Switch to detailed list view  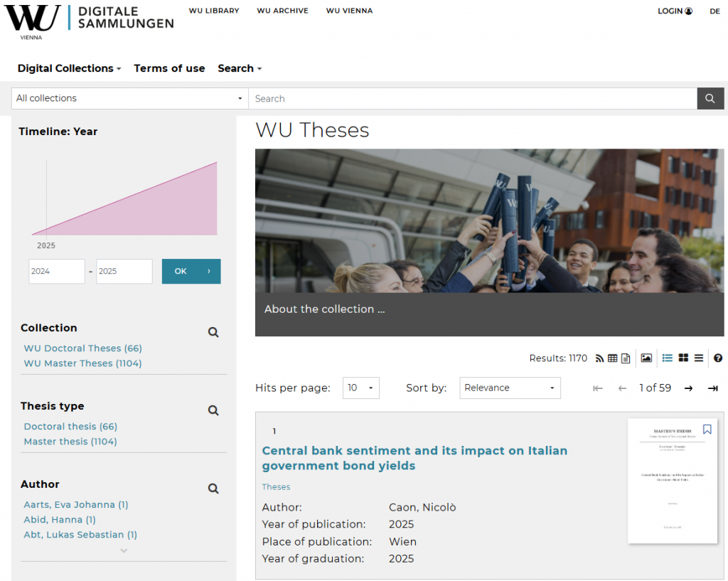[667, 358]
